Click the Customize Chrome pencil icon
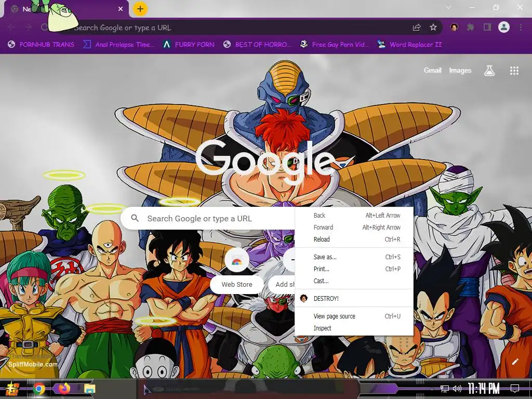This screenshot has width=532, height=399. point(515,362)
